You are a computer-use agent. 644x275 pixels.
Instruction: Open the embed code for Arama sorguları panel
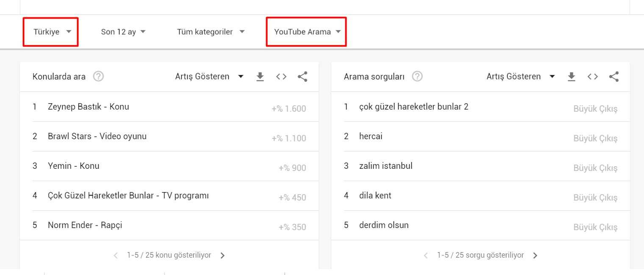[592, 77]
